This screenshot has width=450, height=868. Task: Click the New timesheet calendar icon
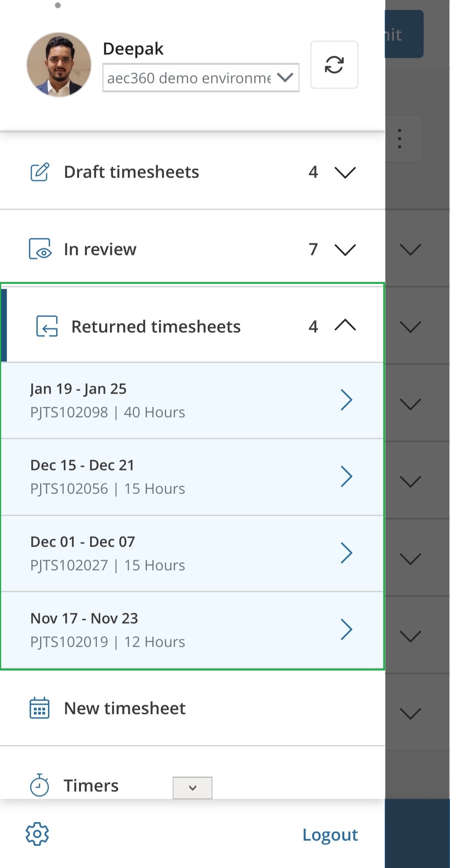(40, 708)
